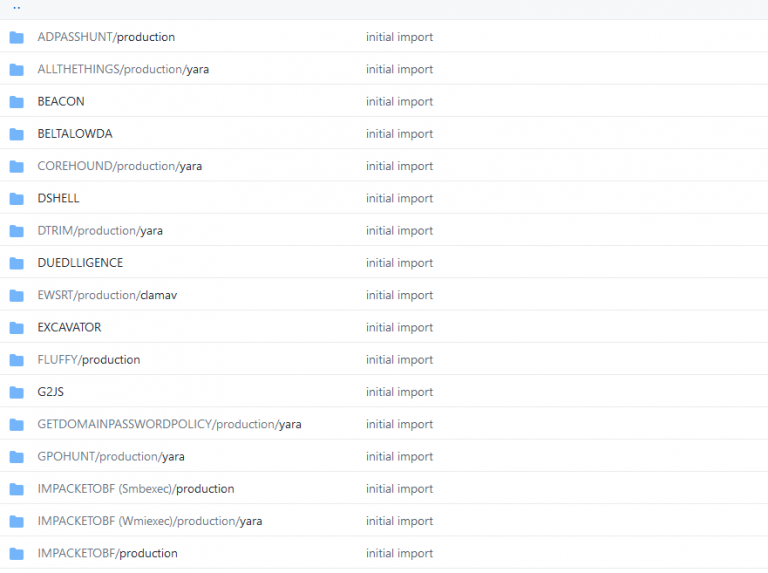Open IMPACKETOBF (Wmiexec)/production/yara folder

150,521
